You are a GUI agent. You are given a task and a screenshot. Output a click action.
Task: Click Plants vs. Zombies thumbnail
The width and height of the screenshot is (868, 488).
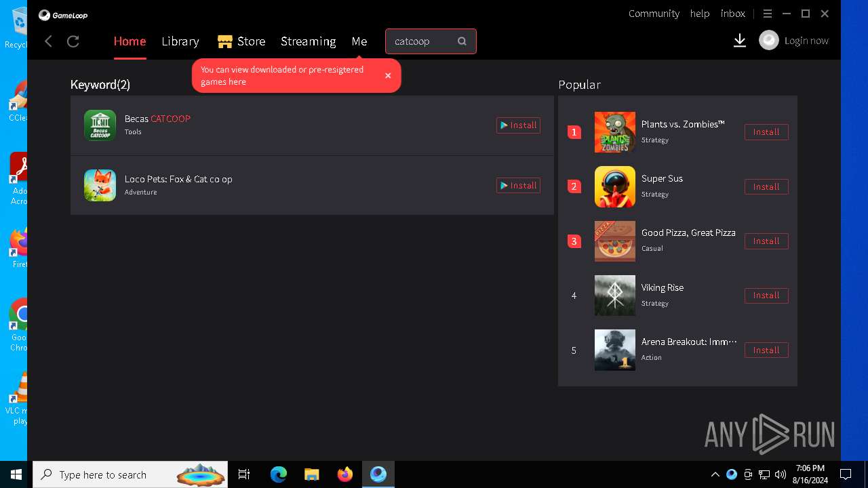pos(615,132)
